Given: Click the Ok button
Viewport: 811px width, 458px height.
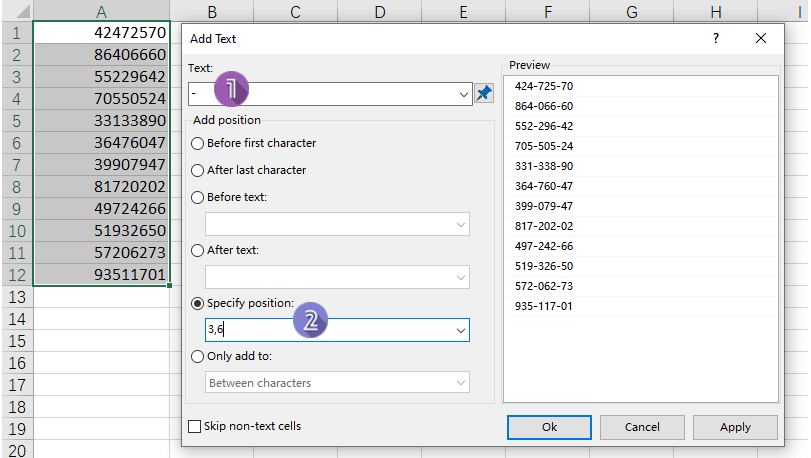Looking at the screenshot, I should 549,427.
